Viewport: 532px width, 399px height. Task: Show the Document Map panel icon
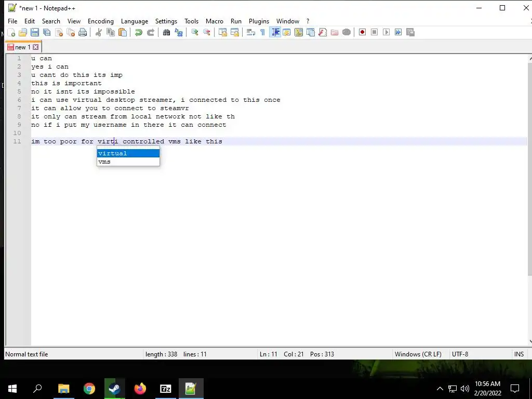(299, 32)
